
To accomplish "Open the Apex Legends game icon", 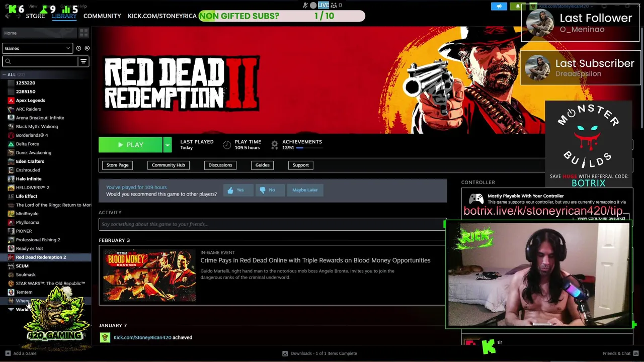I will coord(11,101).
